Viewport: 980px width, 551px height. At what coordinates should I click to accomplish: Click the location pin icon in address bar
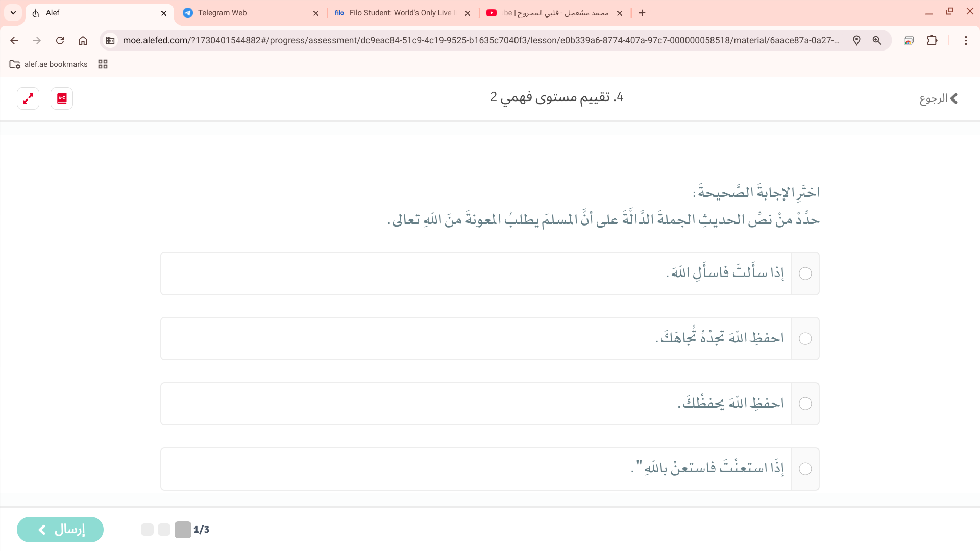(x=856, y=40)
